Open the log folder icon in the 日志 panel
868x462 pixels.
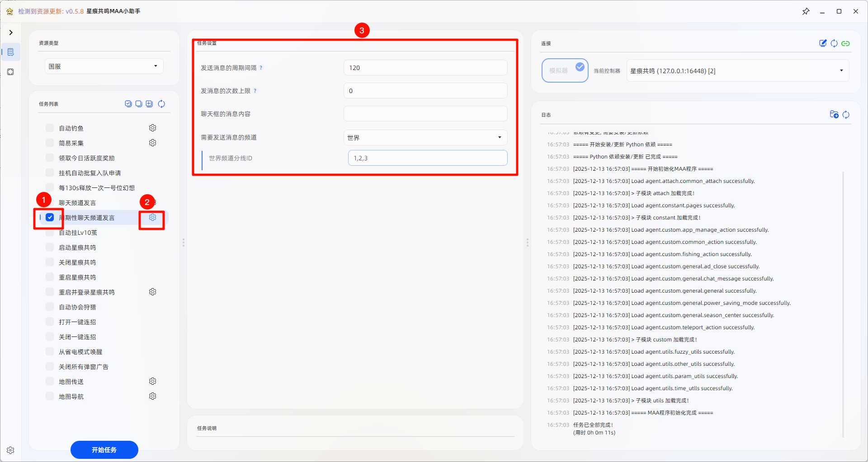click(x=834, y=115)
